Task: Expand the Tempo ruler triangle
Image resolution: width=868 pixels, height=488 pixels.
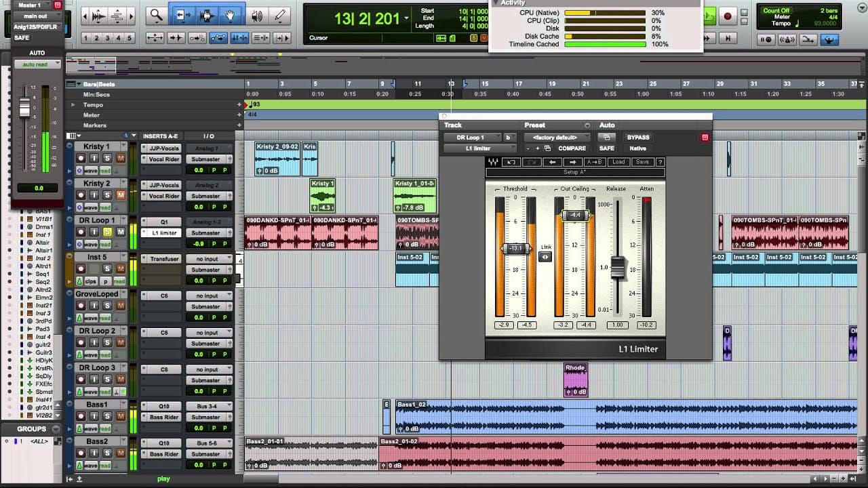Action: coord(73,105)
